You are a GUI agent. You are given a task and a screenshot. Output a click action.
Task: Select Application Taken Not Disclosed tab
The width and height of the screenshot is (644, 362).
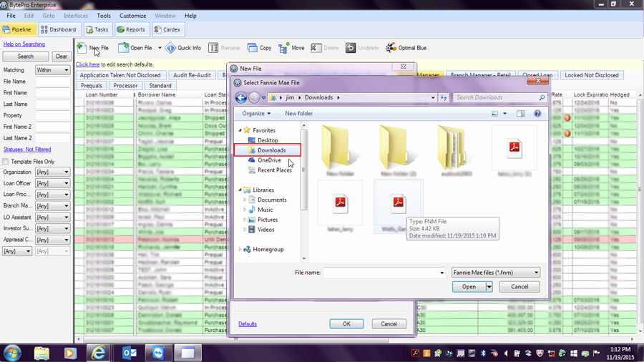click(120, 75)
